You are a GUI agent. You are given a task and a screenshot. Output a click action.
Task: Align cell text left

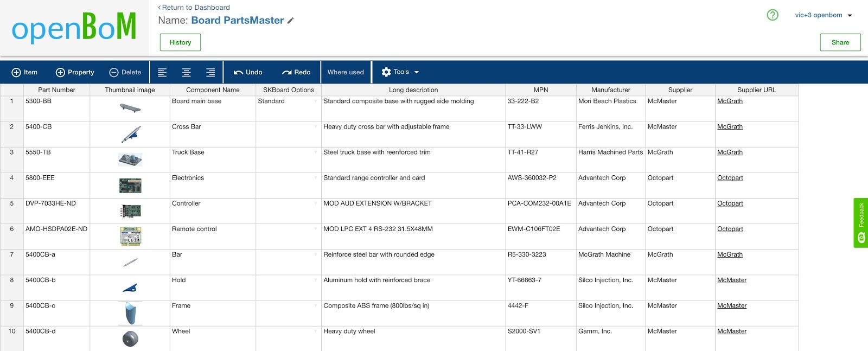coord(162,72)
